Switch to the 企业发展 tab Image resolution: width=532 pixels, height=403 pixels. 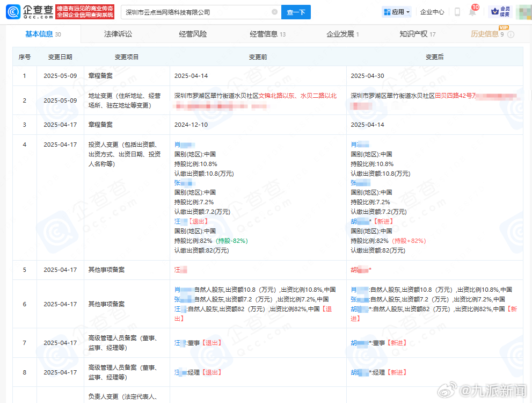[342, 33]
